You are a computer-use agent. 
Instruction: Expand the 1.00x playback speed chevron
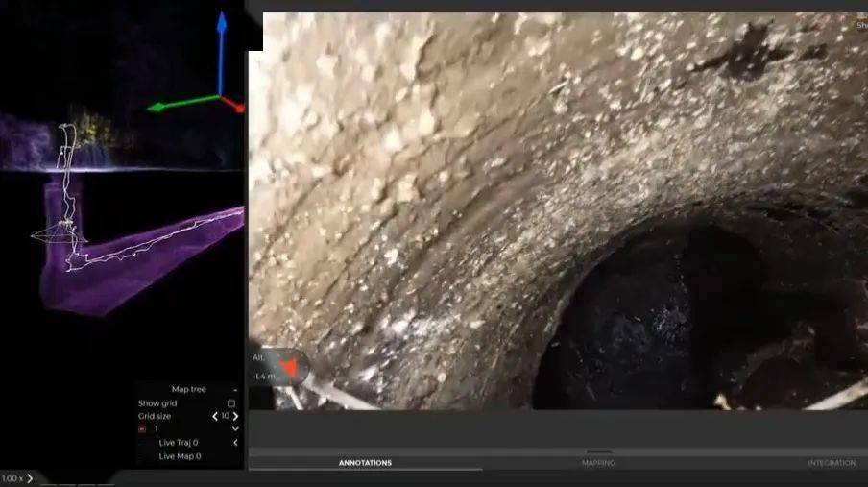[30, 478]
